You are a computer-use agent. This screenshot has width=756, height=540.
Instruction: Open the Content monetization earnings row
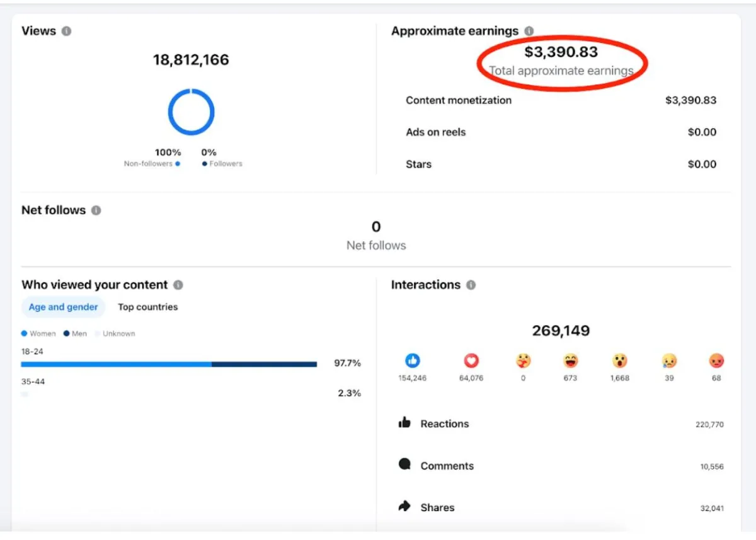[561, 100]
